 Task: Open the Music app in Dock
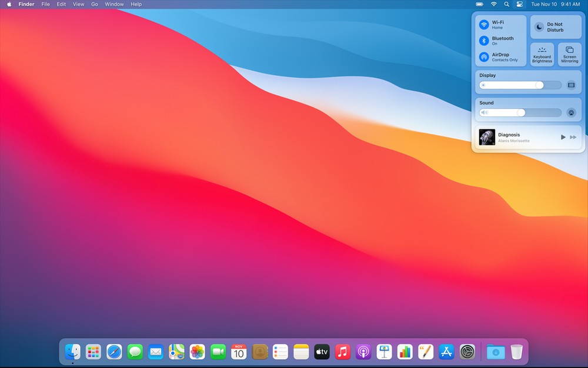point(342,352)
